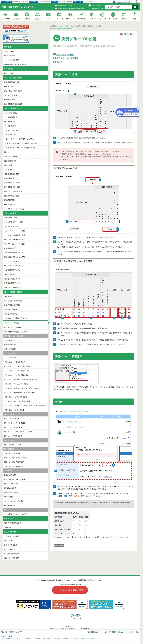Click the GMOクリック証券 top bar link
Screen dimensions: 143x644
[45, 2]
